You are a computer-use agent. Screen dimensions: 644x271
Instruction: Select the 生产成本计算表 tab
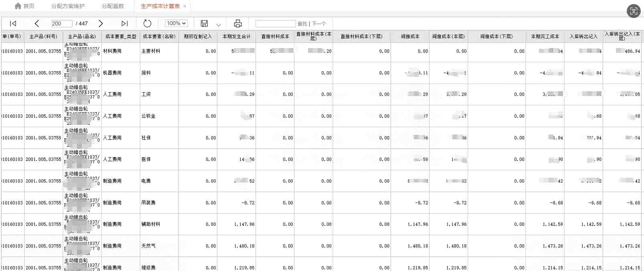coord(160,6)
